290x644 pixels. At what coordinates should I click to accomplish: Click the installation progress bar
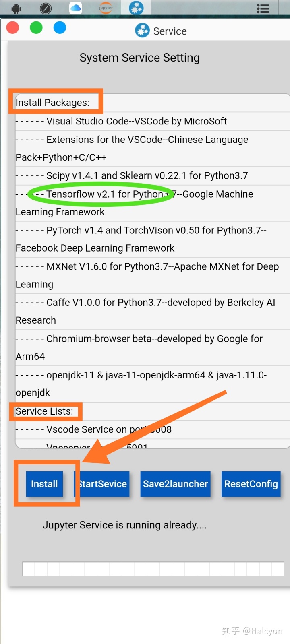[x=153, y=569]
